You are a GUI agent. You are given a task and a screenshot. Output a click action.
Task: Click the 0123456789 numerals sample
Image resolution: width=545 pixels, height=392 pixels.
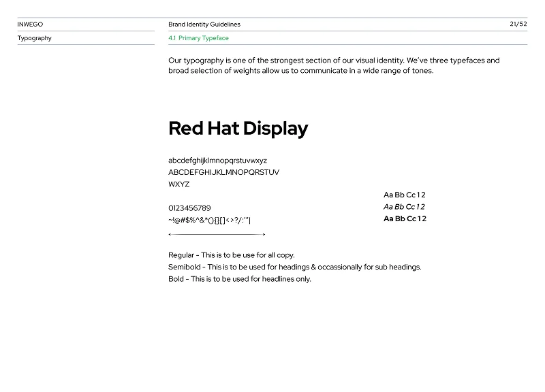[189, 208]
